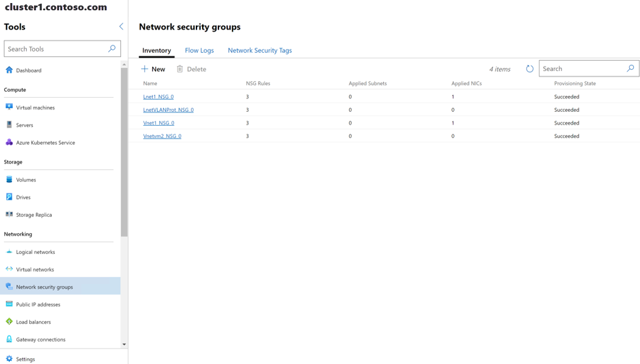This screenshot has width=640, height=364.
Task: Open the Storage Replica icon
Action: (x=9, y=215)
